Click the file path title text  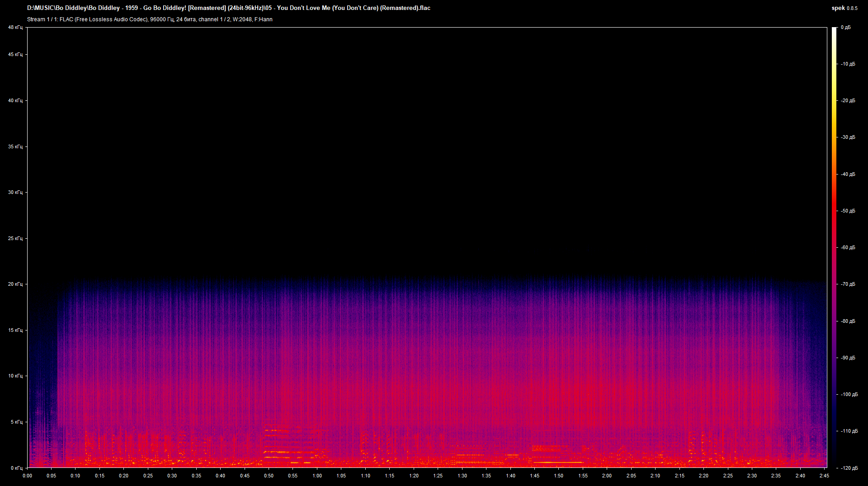[x=228, y=8]
